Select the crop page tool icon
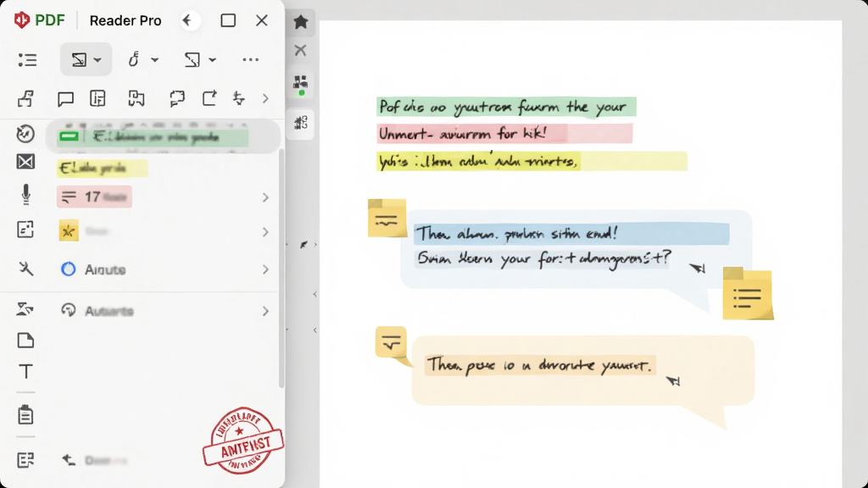868x488 pixels. 192,59
